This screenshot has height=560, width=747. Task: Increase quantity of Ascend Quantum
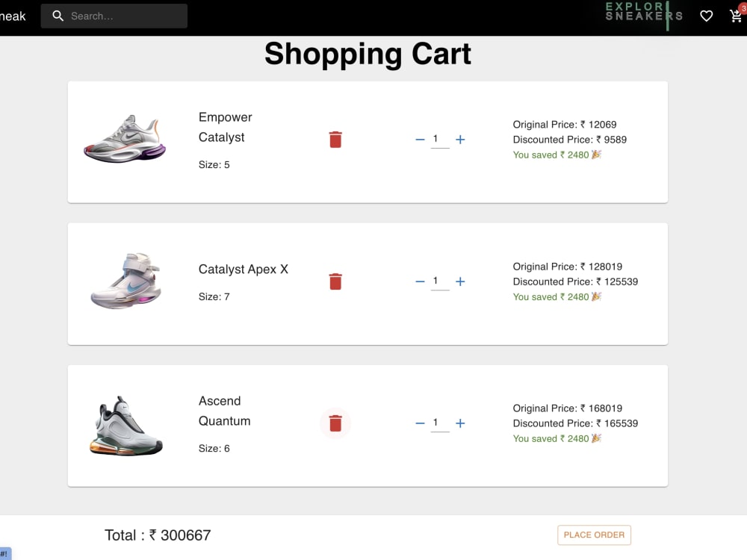click(x=460, y=423)
